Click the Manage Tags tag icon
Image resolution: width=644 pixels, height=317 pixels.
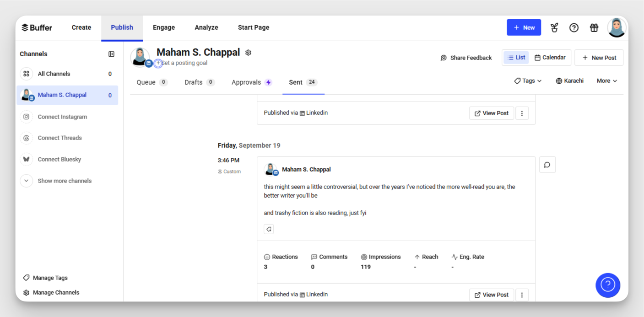coord(26,278)
